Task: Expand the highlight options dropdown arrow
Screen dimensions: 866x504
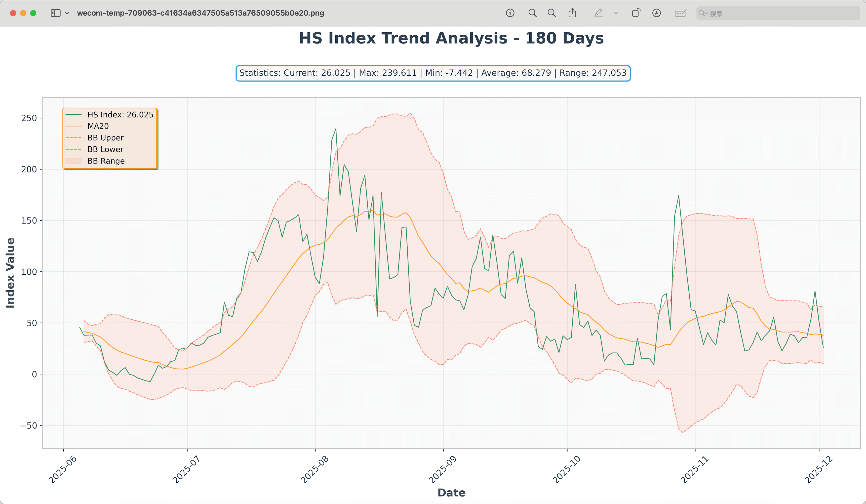Action: [616, 13]
